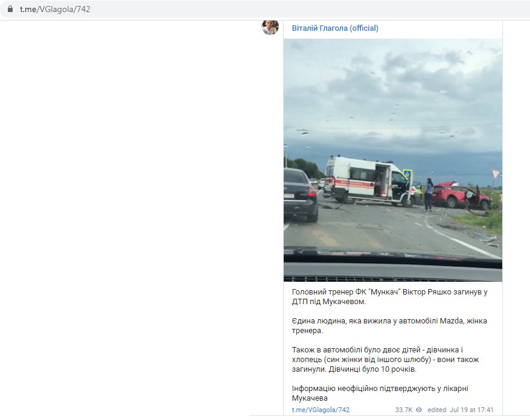
Task: Click the paragraph starting Інформацію неофіційно
Action: 380,393
